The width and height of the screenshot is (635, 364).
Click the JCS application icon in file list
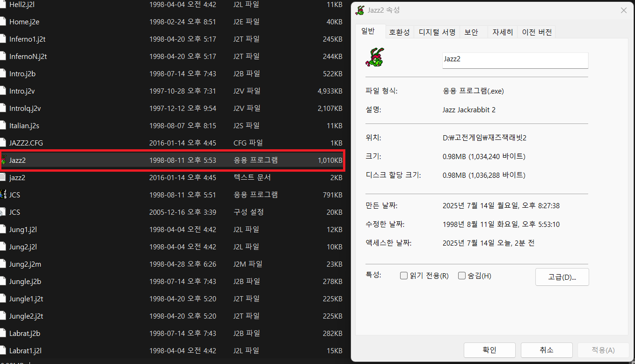4,195
